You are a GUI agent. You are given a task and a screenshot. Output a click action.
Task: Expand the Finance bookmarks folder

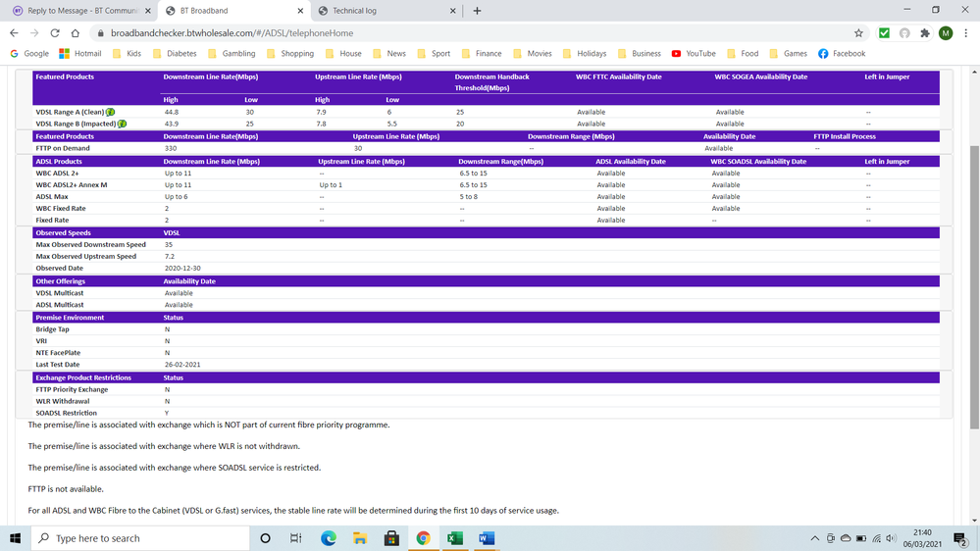481,54
